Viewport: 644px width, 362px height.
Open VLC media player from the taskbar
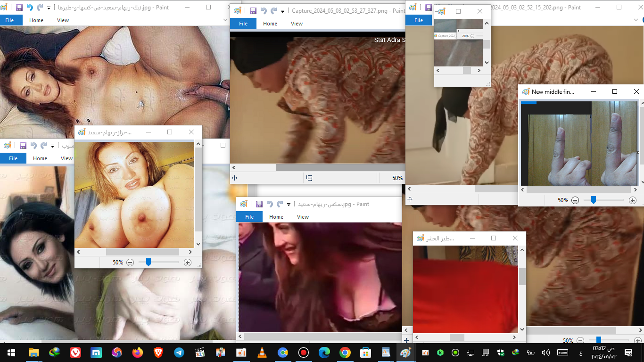point(262,353)
